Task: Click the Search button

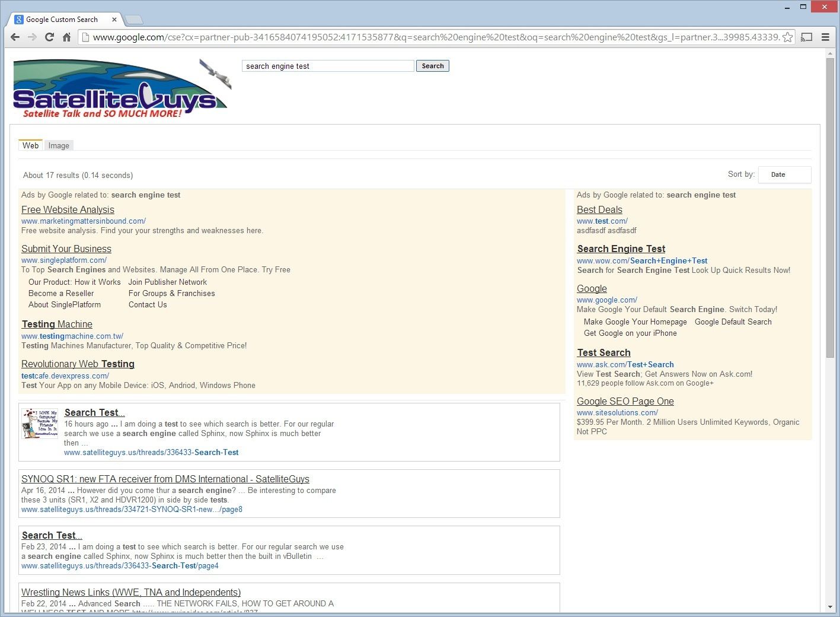Action: point(433,66)
